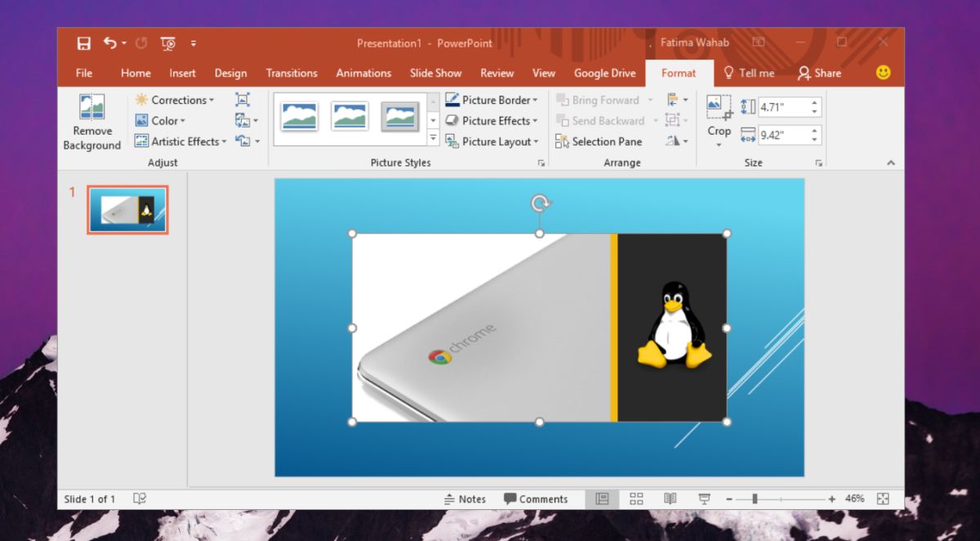
Task: Switch to the Insert tab
Action: coord(182,73)
